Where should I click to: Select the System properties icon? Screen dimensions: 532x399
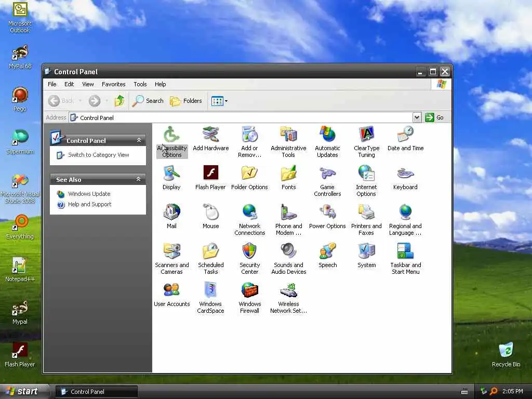366,256
